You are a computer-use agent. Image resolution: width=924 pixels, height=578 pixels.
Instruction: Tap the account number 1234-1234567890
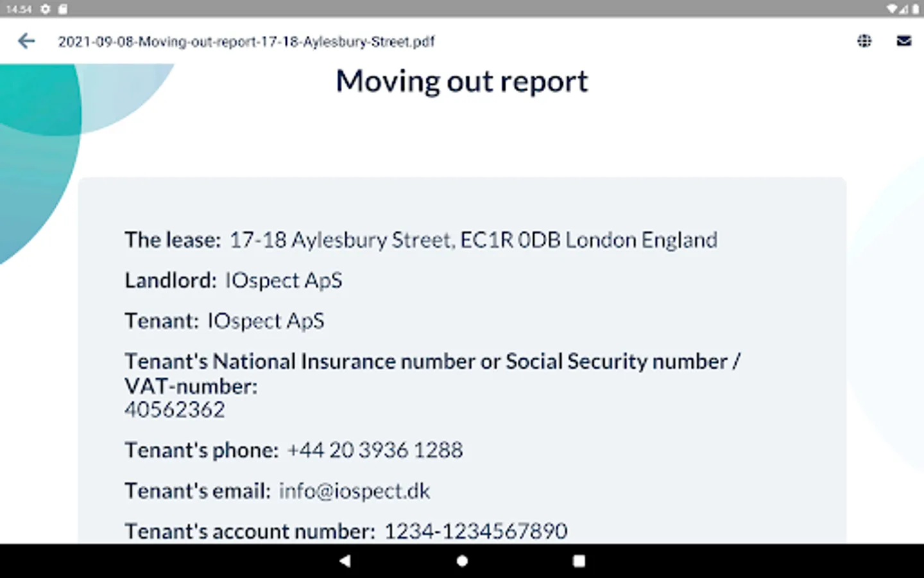pyautogui.click(x=475, y=531)
